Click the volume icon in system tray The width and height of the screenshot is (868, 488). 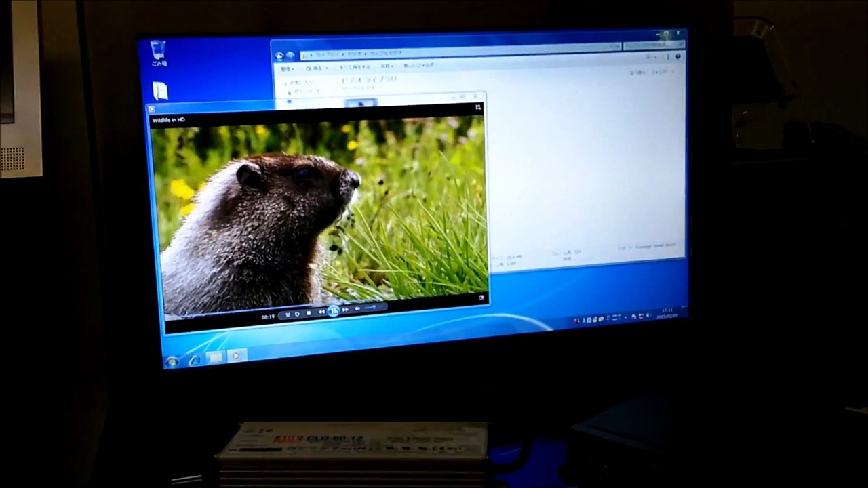click(x=648, y=315)
